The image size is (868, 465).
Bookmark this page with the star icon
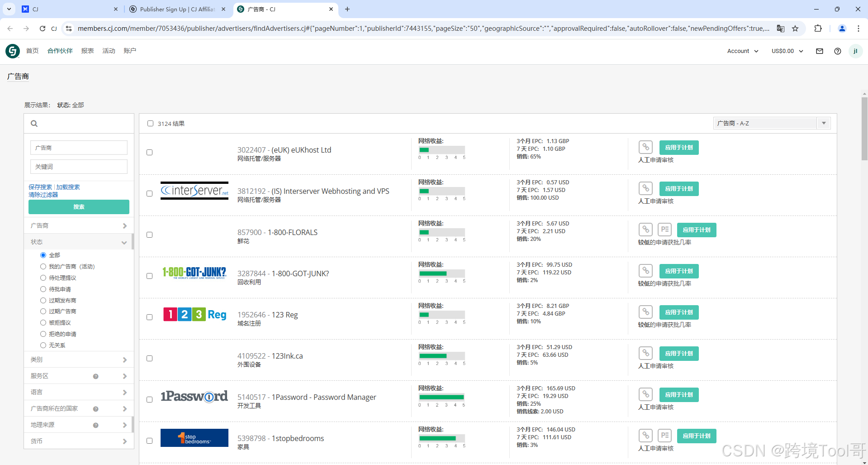[x=795, y=29]
